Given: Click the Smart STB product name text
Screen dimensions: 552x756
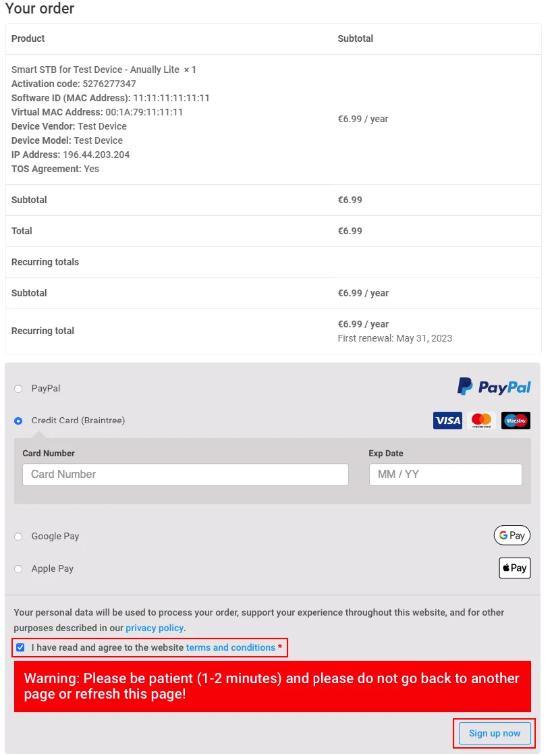Looking at the screenshot, I should click(95, 70).
